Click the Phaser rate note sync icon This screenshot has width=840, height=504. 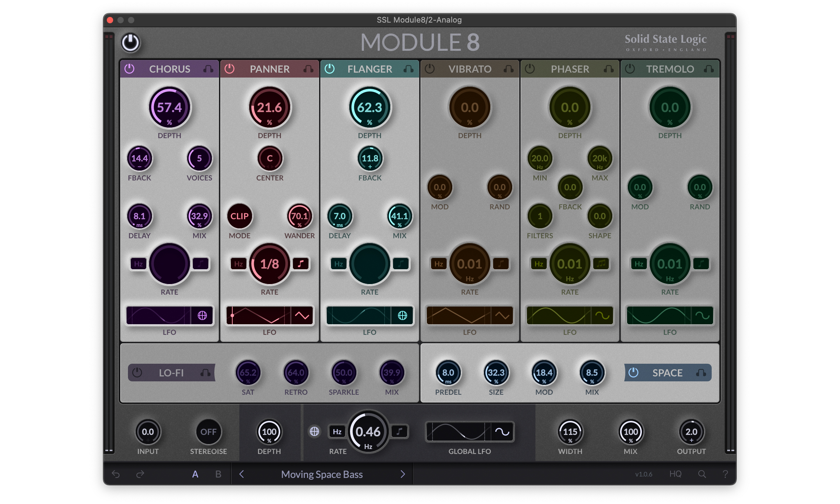click(x=601, y=264)
